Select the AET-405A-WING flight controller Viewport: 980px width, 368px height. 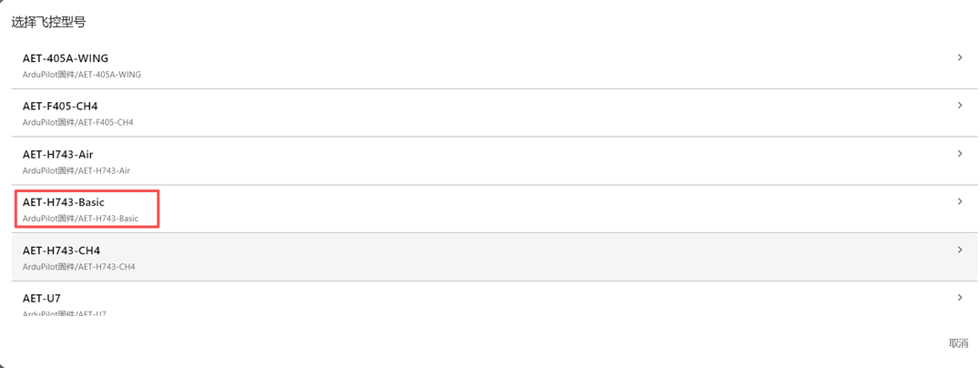[x=66, y=58]
